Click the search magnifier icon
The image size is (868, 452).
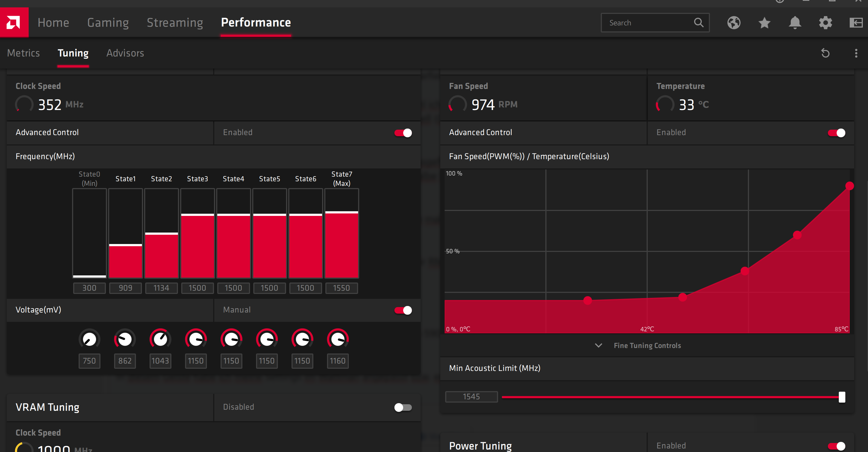(699, 23)
